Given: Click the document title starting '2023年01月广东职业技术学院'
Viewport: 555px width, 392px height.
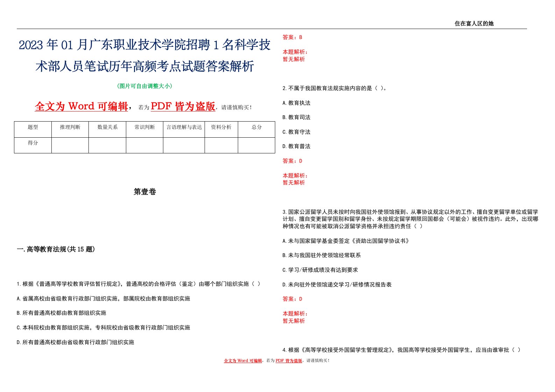Looking at the screenshot, I should [144, 56].
